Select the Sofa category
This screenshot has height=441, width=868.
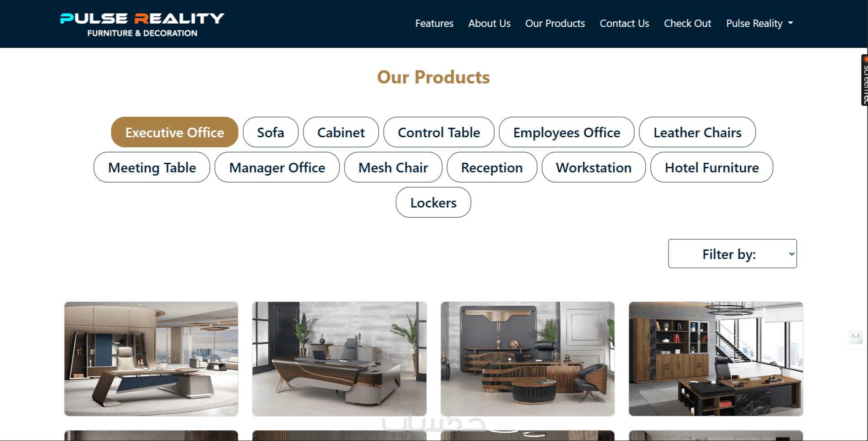coord(271,132)
